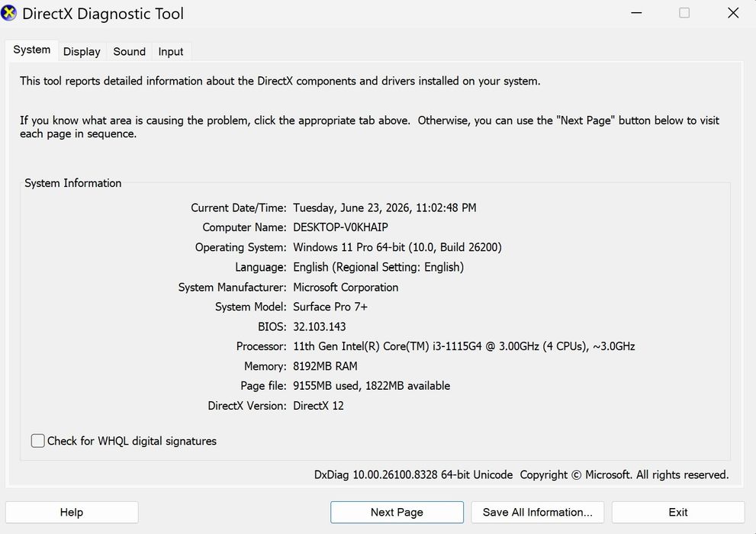Click the English (Regional Setting: English) value
This screenshot has height=534, width=756.
(x=378, y=267)
